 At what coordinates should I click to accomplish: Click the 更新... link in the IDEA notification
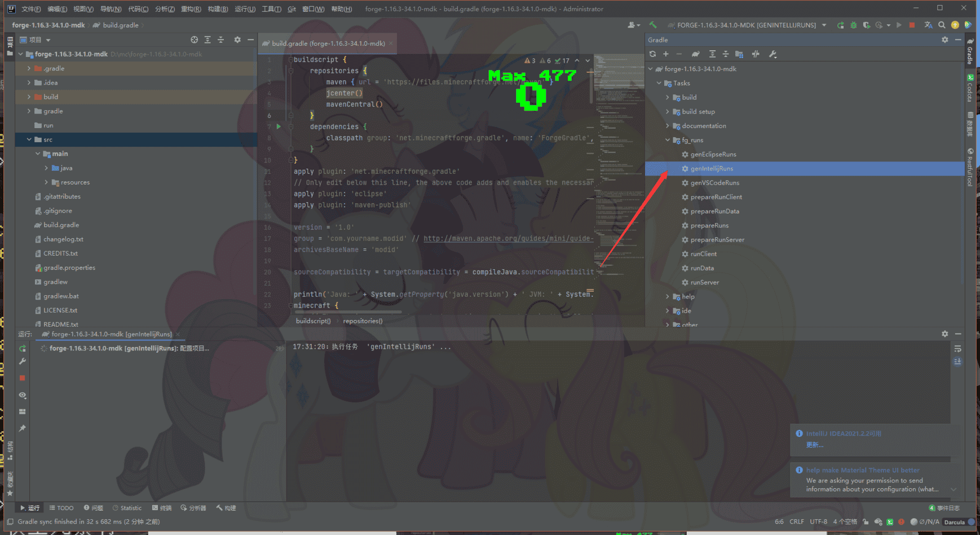[x=814, y=445]
